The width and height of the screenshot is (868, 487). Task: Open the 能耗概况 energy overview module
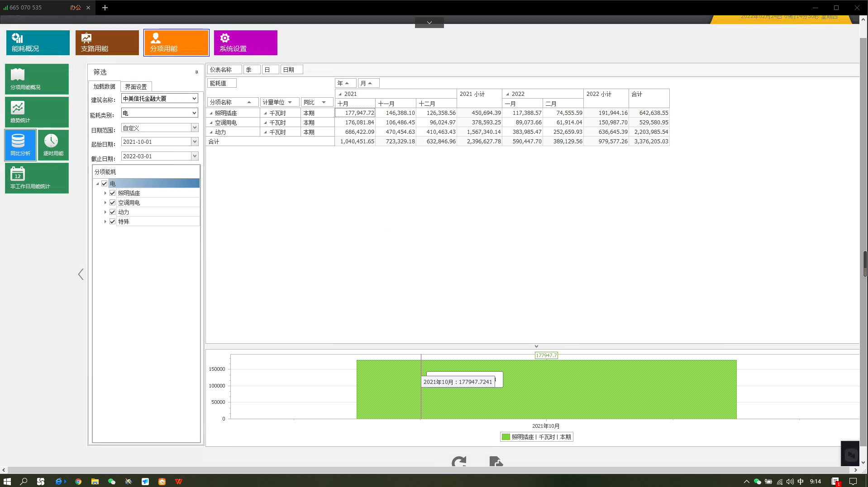[38, 43]
